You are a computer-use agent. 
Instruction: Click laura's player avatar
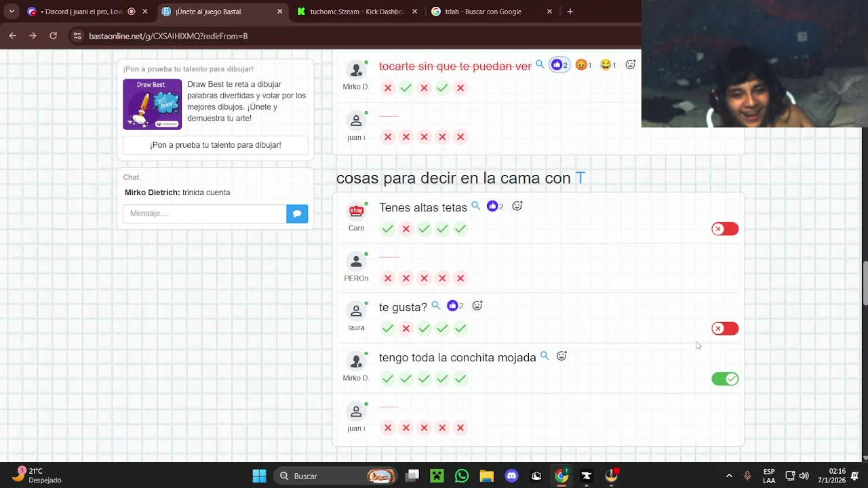pyautogui.click(x=356, y=311)
